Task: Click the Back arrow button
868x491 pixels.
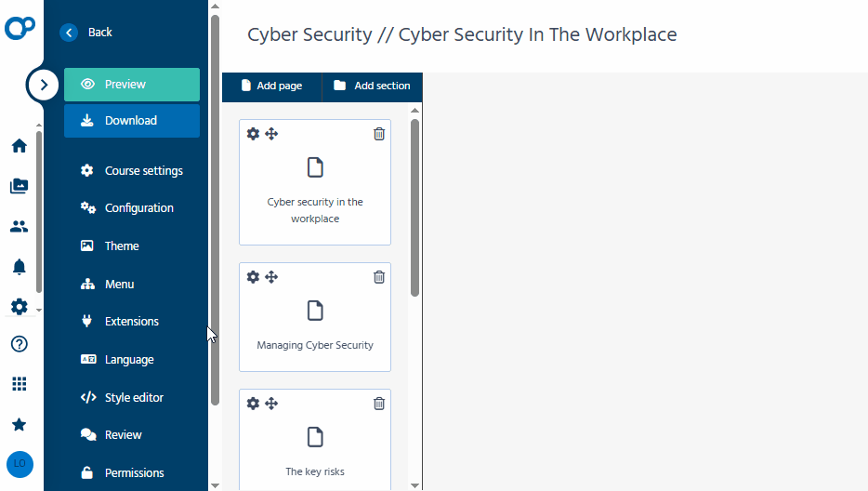Action: click(x=69, y=33)
